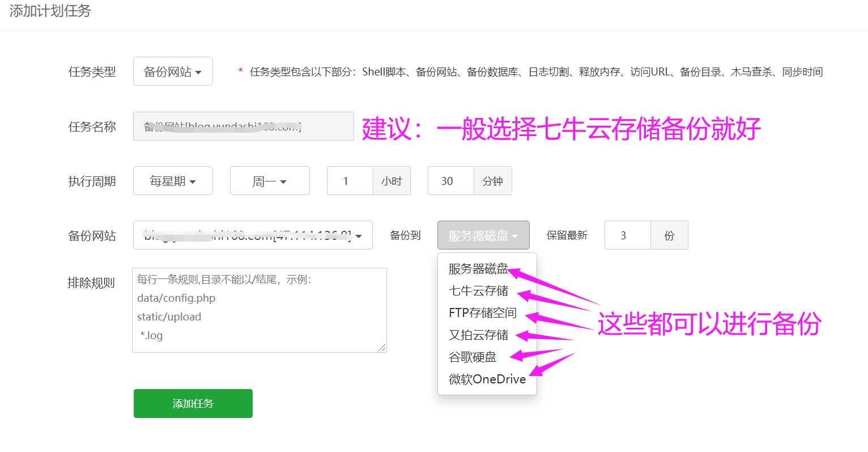Click the 份 unit label
Screen dimensions: 868x452
(x=669, y=235)
